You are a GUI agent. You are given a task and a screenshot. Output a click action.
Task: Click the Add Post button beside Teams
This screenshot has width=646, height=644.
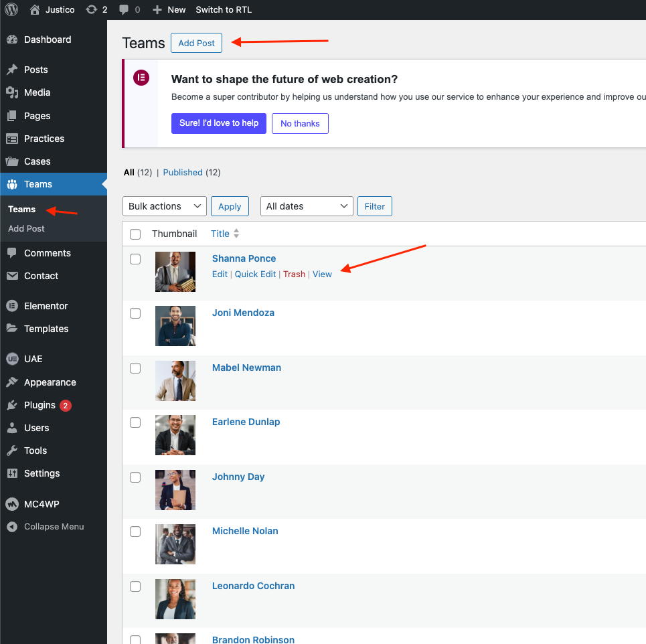point(196,43)
